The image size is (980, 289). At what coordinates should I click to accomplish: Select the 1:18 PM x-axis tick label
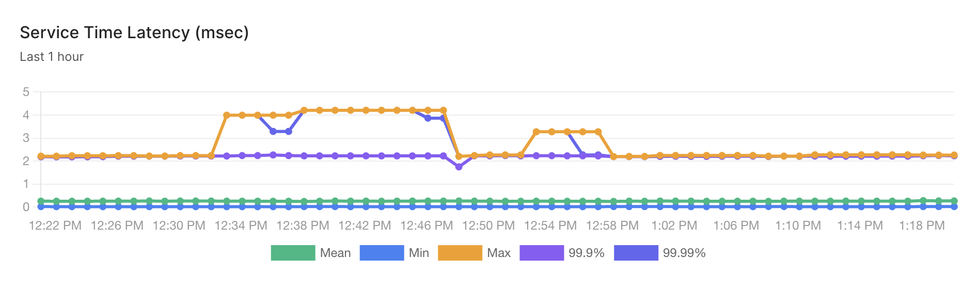(922, 226)
